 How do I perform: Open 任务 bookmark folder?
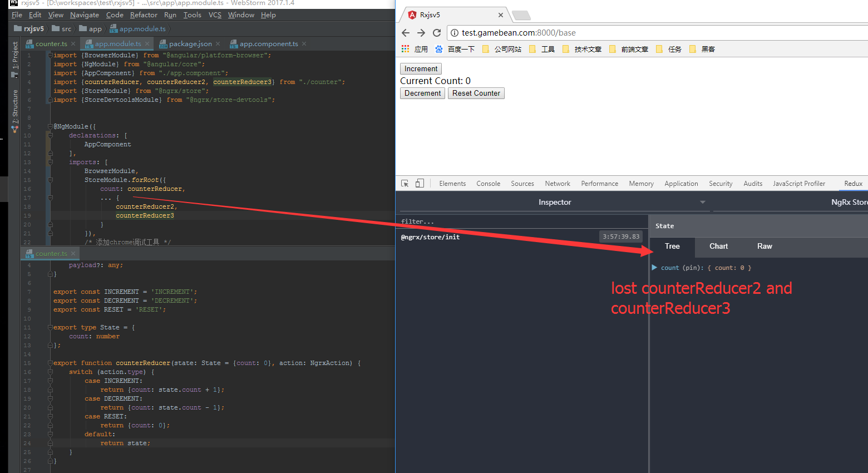click(x=669, y=49)
